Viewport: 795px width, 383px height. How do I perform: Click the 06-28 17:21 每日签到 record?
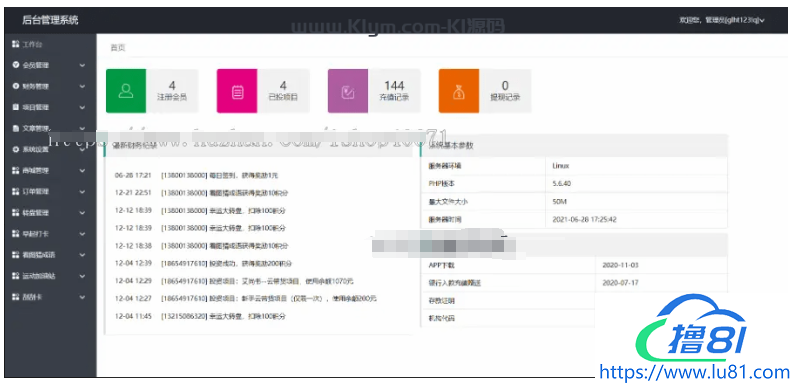(197, 175)
